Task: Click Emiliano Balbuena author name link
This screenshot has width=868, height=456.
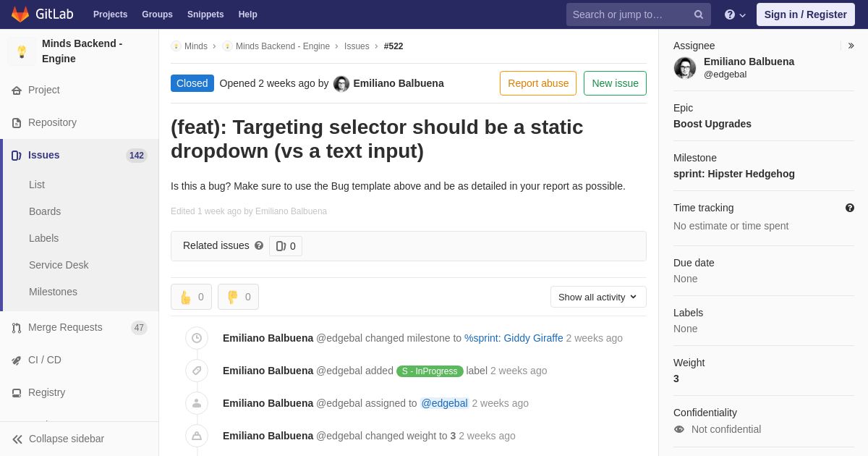Action: (399, 83)
